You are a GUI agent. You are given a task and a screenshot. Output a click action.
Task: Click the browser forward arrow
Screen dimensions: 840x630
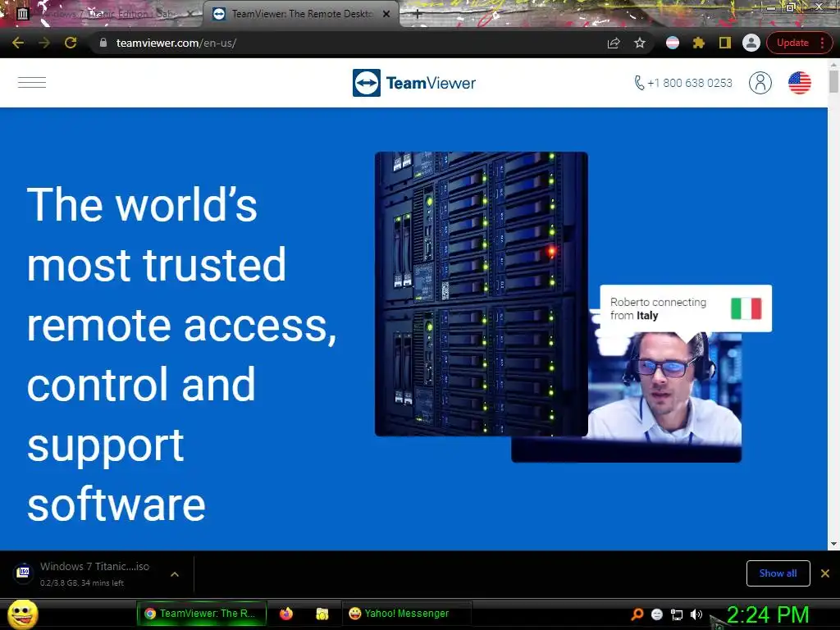pos(44,43)
